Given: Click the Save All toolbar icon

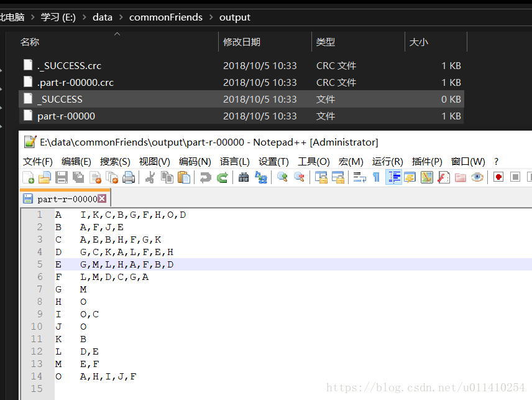Looking at the screenshot, I should pyautogui.click(x=78, y=177).
